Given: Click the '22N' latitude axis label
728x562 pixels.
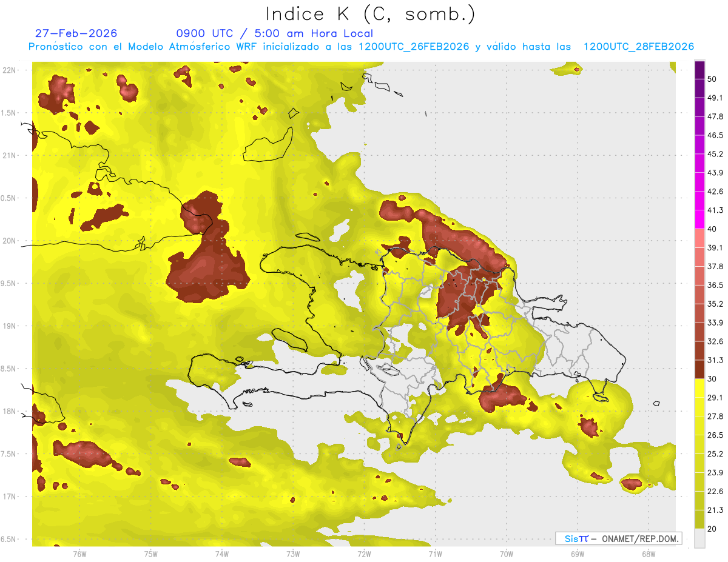Looking at the screenshot, I should (x=10, y=70).
